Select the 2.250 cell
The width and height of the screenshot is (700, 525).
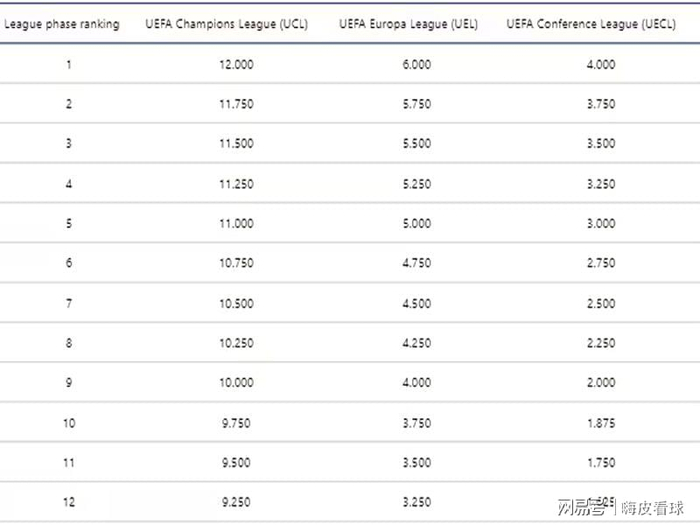click(601, 343)
